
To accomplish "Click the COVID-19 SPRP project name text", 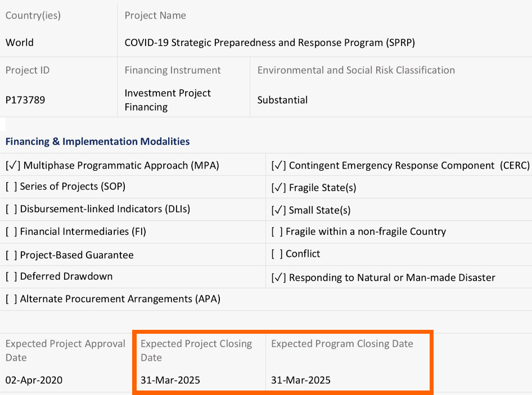I will pos(269,43).
